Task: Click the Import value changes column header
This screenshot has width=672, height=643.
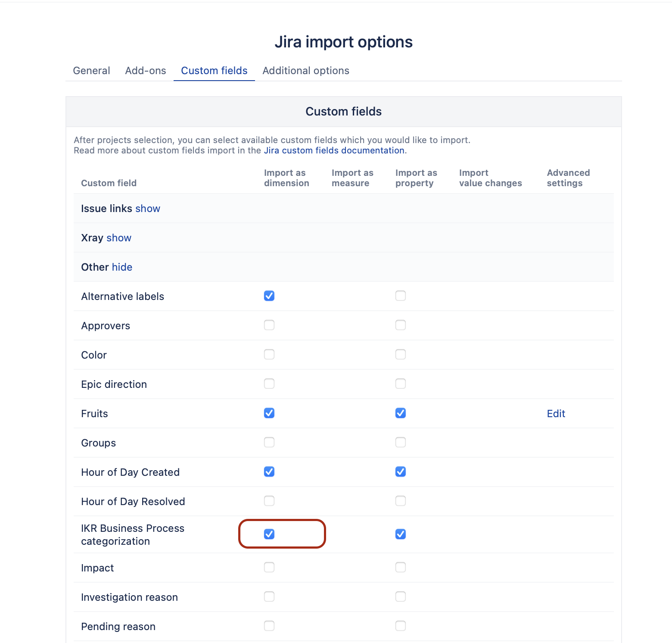Action: [491, 178]
